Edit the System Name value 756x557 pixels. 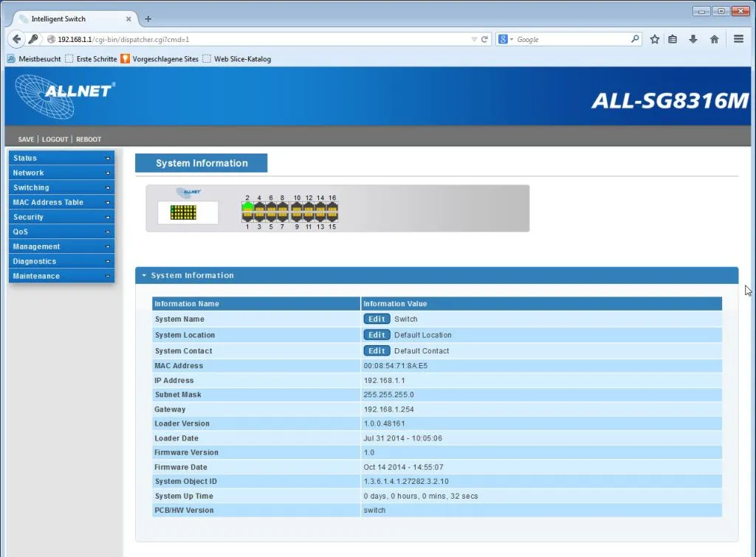(377, 319)
